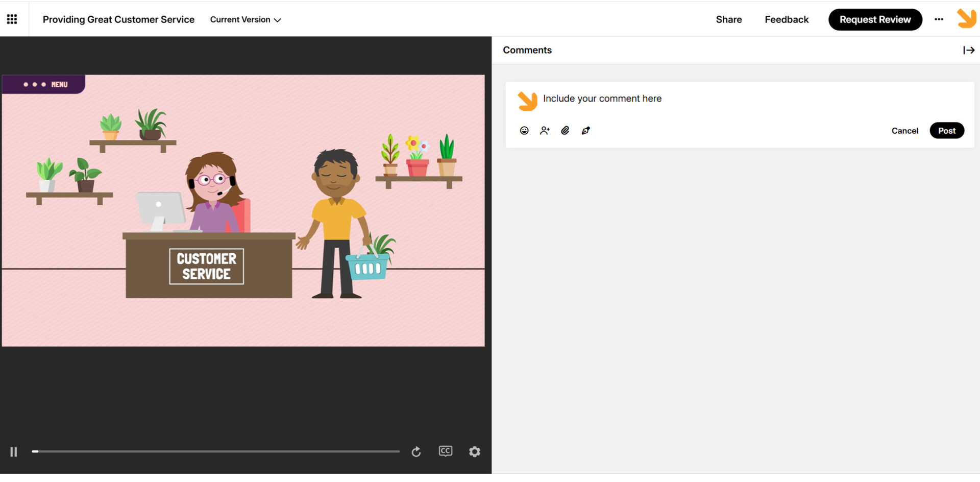The height and width of the screenshot is (482, 980).
Task: Click the Customer Service desk sign
Action: 207,266
